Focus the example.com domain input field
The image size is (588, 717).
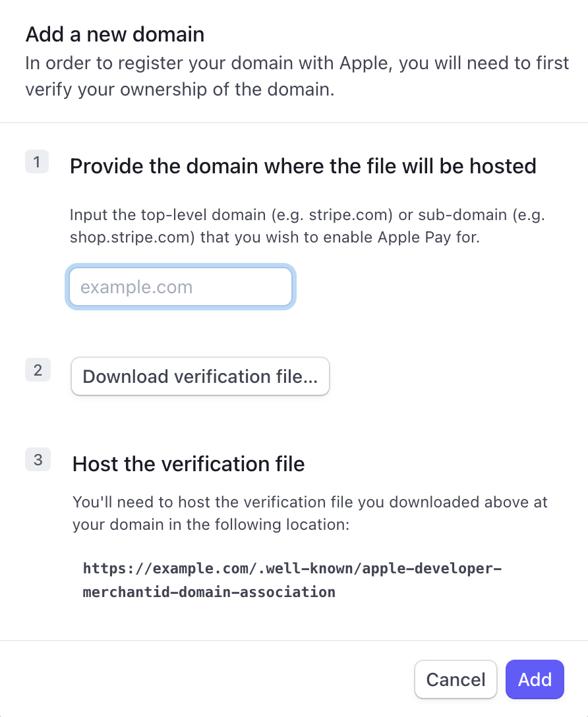[x=181, y=287]
